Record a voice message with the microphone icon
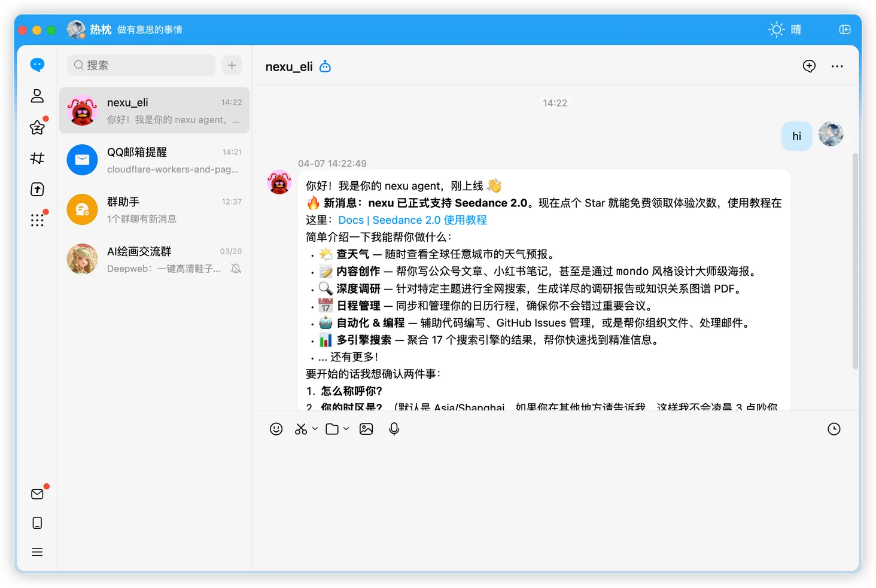This screenshot has width=876, height=588. tap(394, 429)
